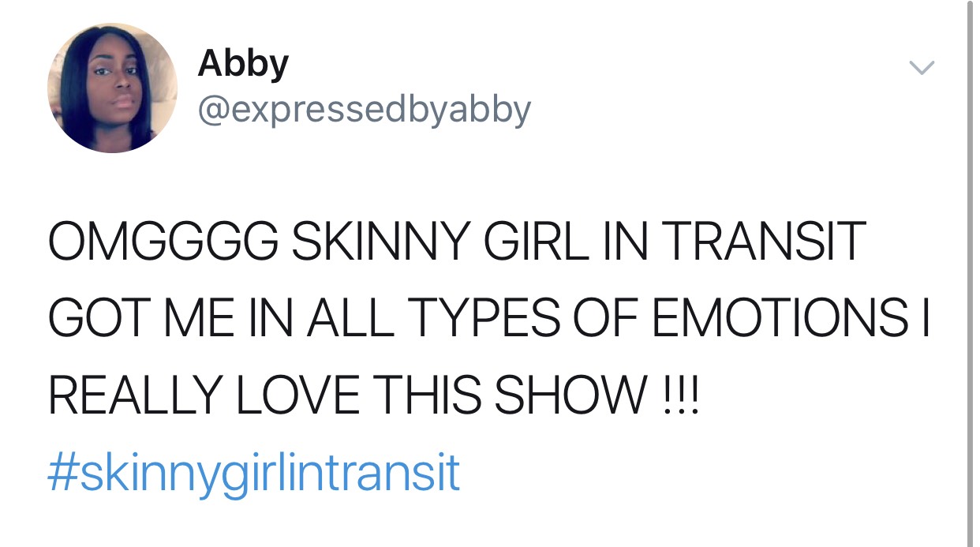Image resolution: width=980 pixels, height=547 pixels.
Task: Open Abby's profile picture
Action: pyautogui.click(x=112, y=88)
